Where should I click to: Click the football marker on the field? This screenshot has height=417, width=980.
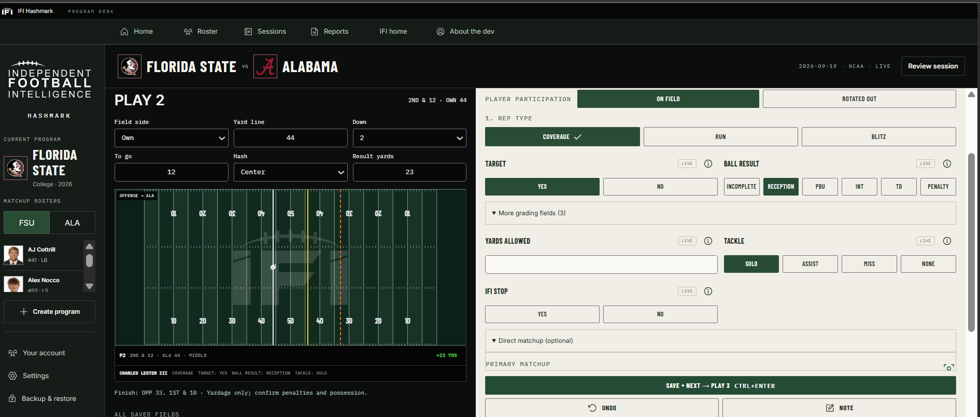[x=273, y=267]
